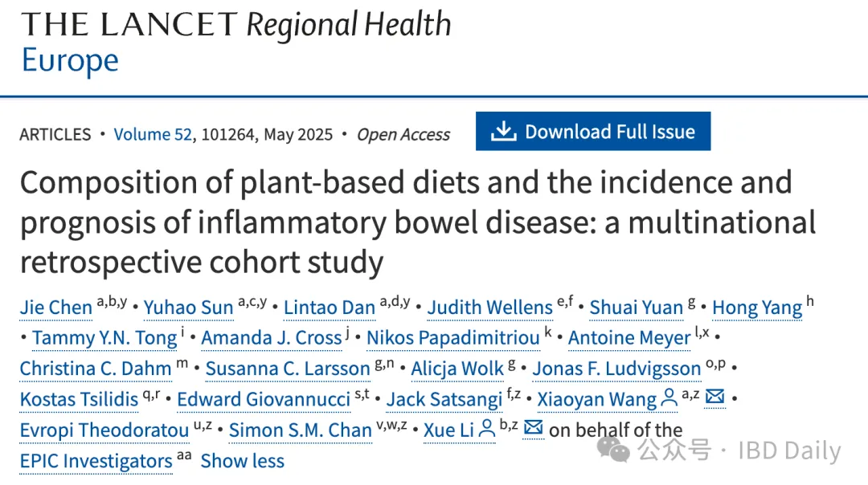Click the Evropi Theodoratou author link
The width and height of the screenshot is (868, 485).
pos(104,430)
